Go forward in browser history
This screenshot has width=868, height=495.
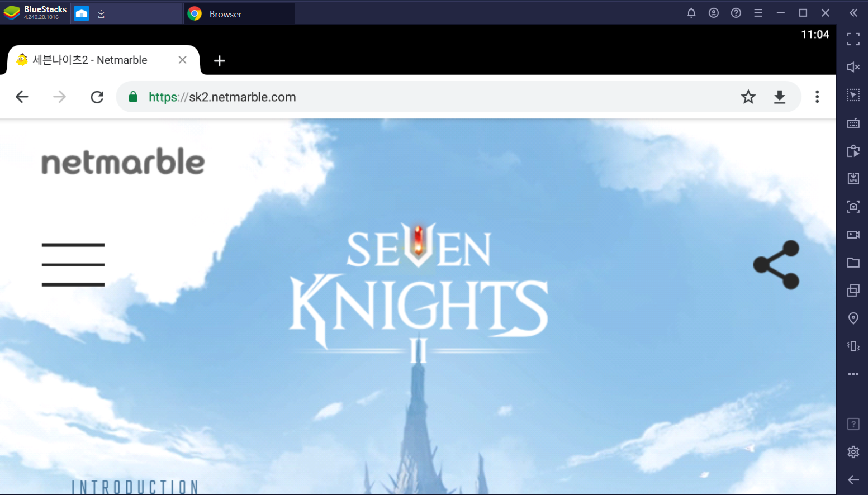point(59,97)
